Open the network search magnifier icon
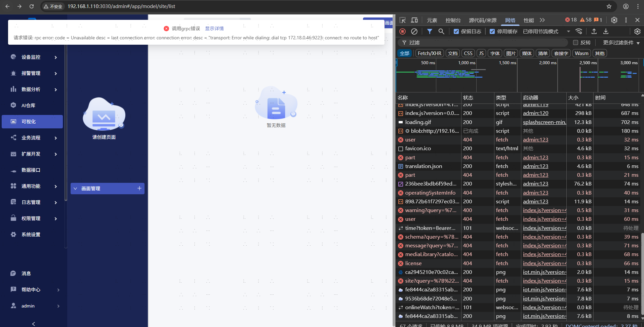The width and height of the screenshot is (644, 327). [x=441, y=31]
